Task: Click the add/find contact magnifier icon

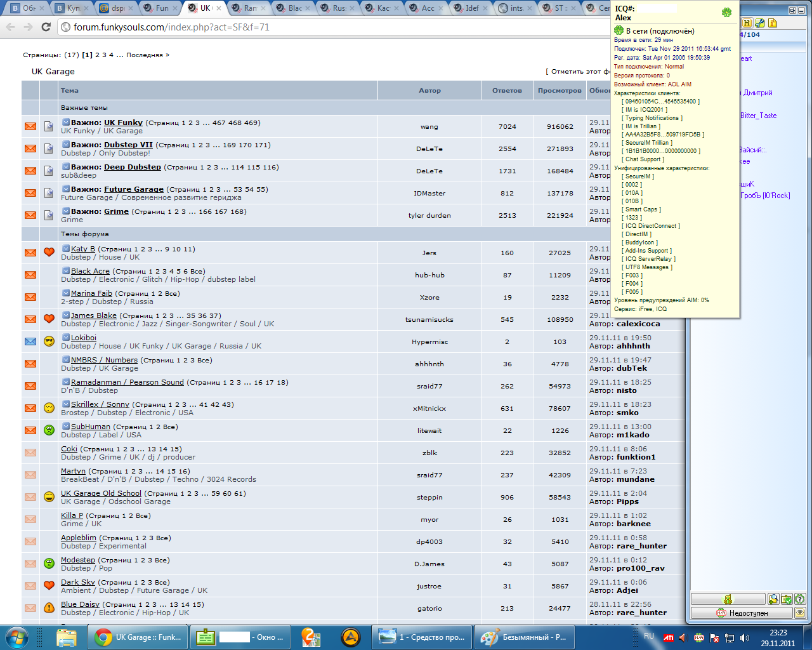Action: (773, 599)
